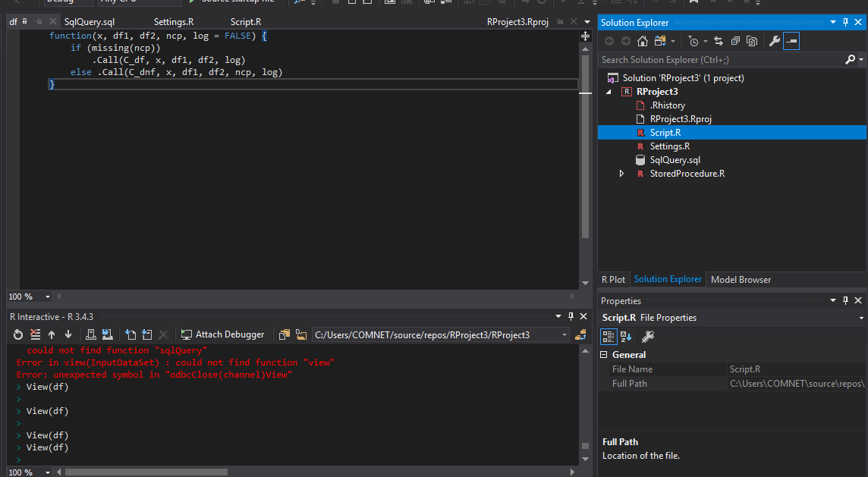Click the Pending Changes Filter icon

[x=693, y=41]
